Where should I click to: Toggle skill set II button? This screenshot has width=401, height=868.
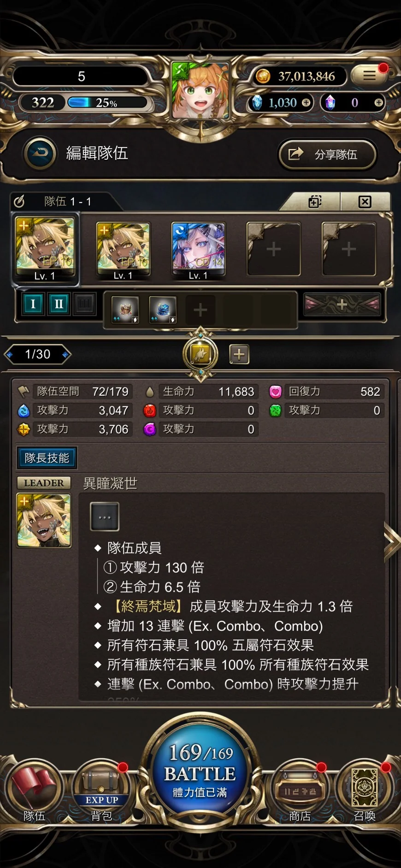59,304
